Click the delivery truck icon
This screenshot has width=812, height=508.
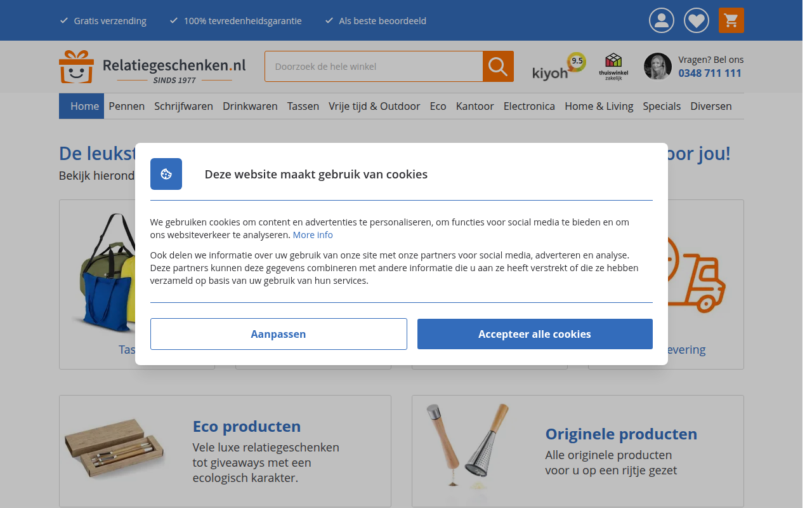tap(697, 274)
